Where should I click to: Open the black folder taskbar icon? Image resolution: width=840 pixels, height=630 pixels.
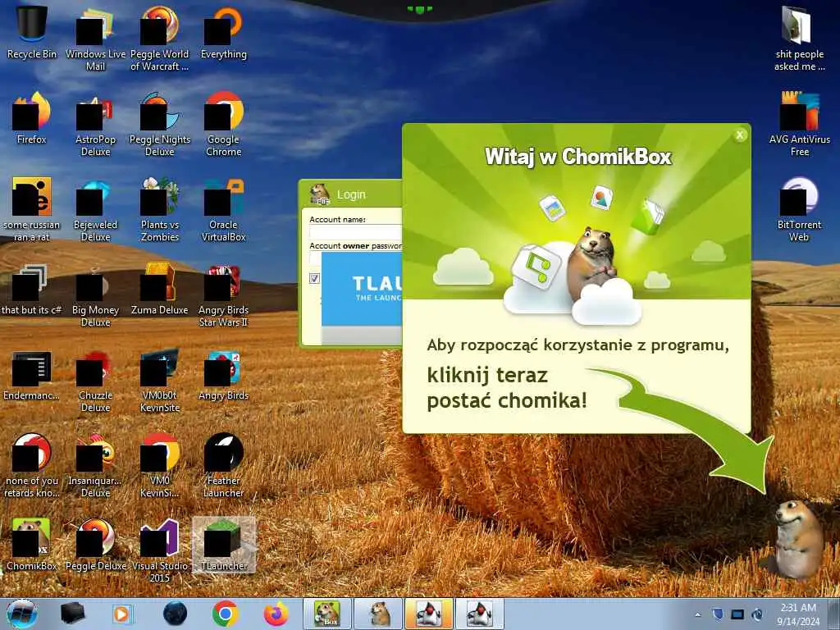72,614
